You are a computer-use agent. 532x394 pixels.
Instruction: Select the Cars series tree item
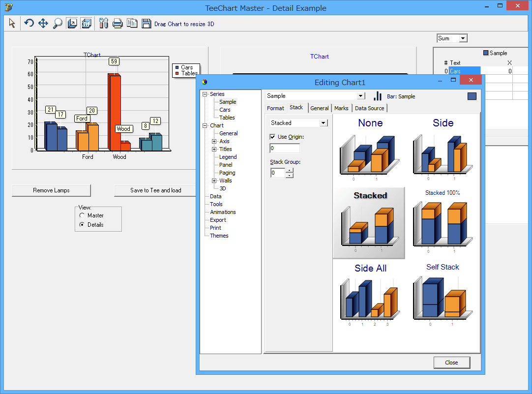(x=225, y=110)
